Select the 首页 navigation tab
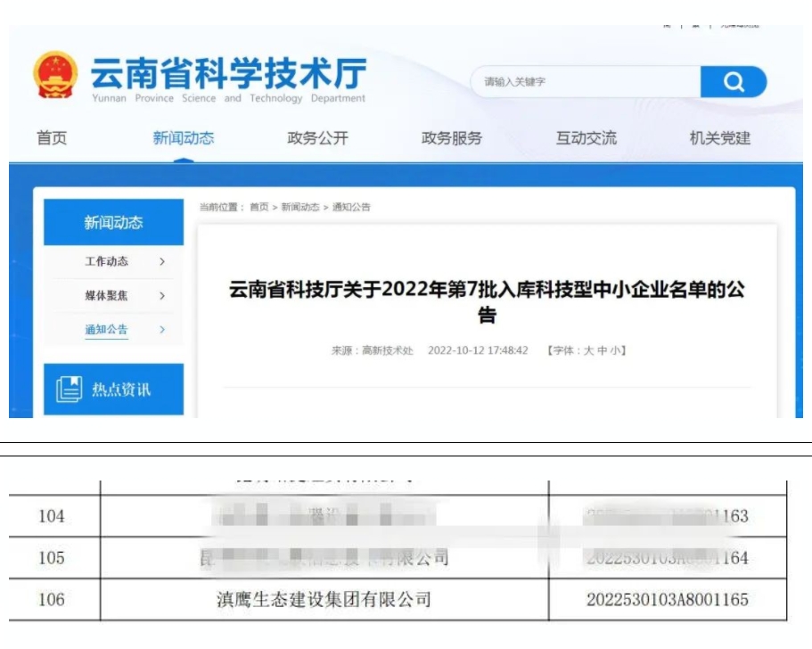The height and width of the screenshot is (649, 812). point(51,138)
